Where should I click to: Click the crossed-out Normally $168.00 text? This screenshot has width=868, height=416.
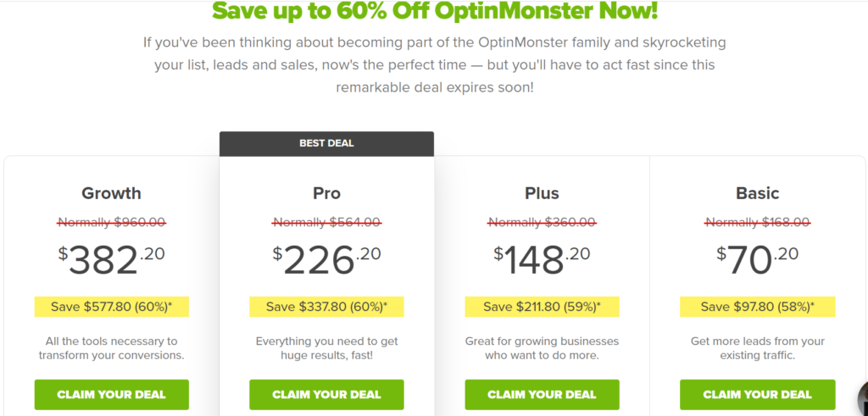coord(757,222)
